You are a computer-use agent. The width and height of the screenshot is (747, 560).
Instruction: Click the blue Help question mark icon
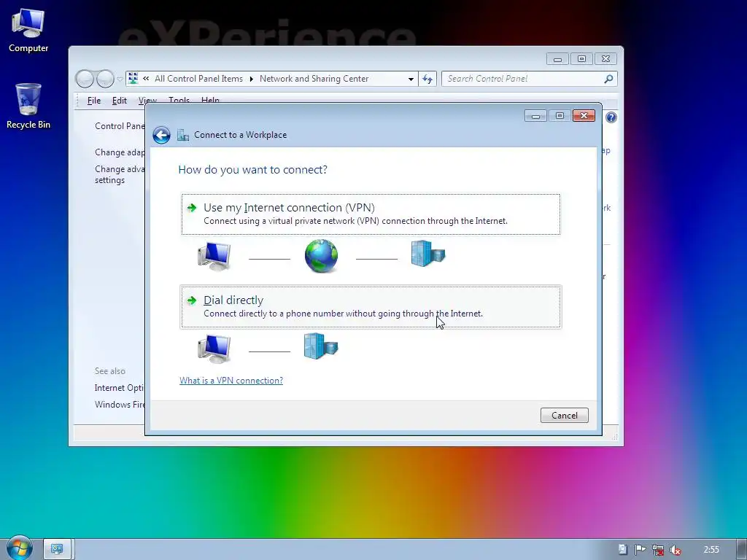[611, 117]
